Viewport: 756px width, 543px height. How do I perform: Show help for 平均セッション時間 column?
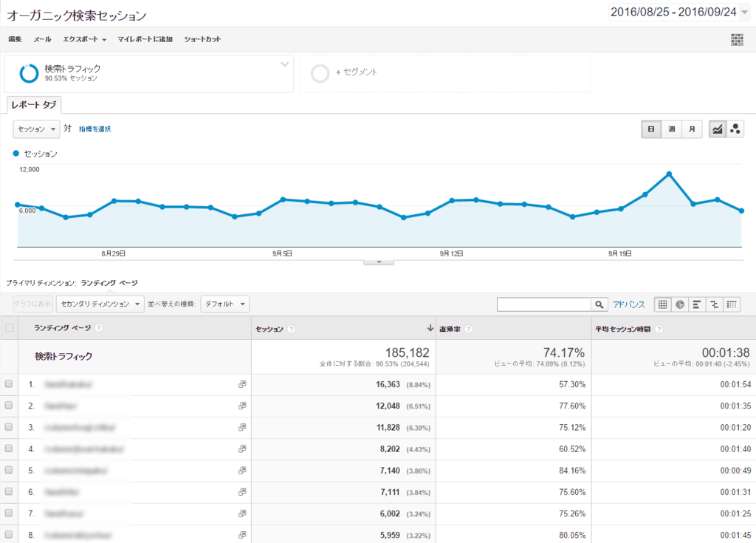click(x=659, y=329)
